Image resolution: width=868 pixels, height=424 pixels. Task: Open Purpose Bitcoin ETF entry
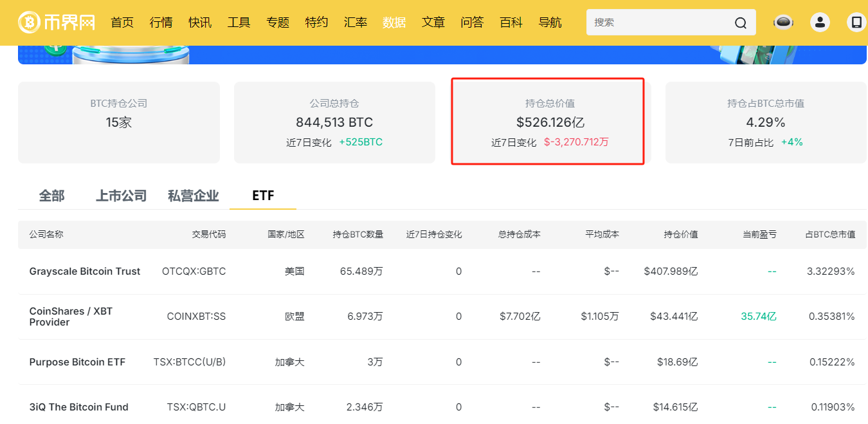(x=77, y=362)
